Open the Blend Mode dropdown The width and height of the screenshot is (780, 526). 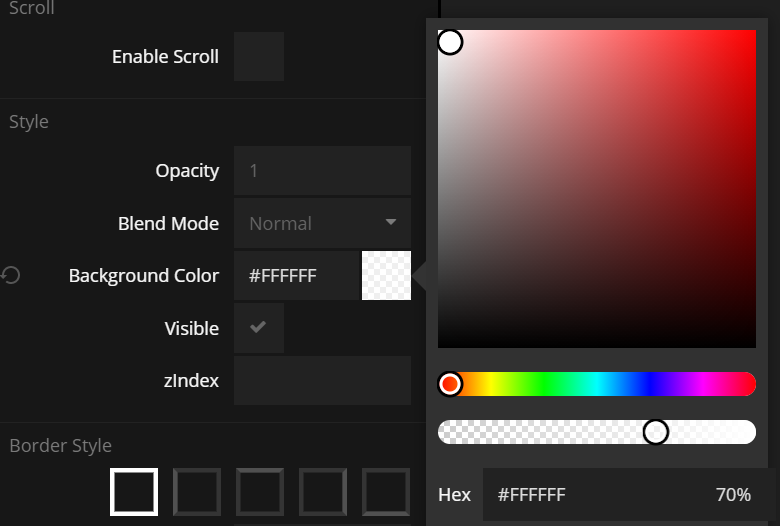322,223
